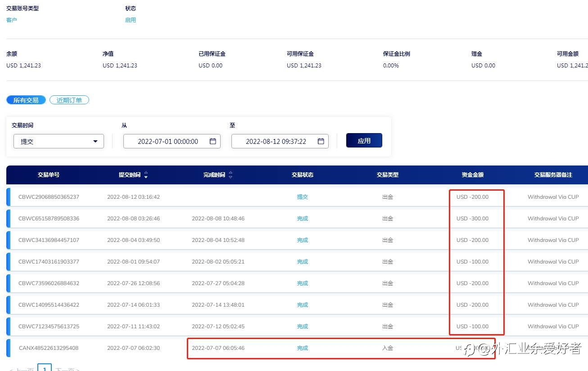The width and height of the screenshot is (588, 371).
Task: Click the dropdown arrow in the 提交 select box
Action: pos(95,141)
